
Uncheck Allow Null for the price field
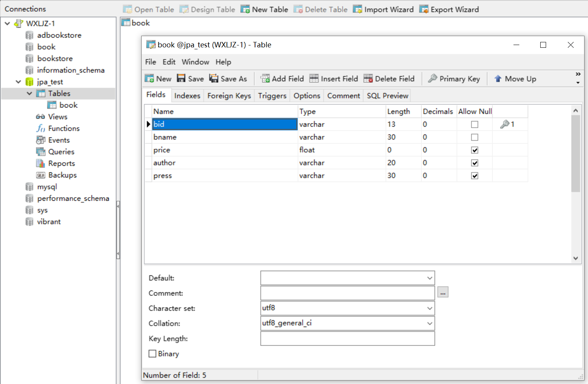click(475, 150)
